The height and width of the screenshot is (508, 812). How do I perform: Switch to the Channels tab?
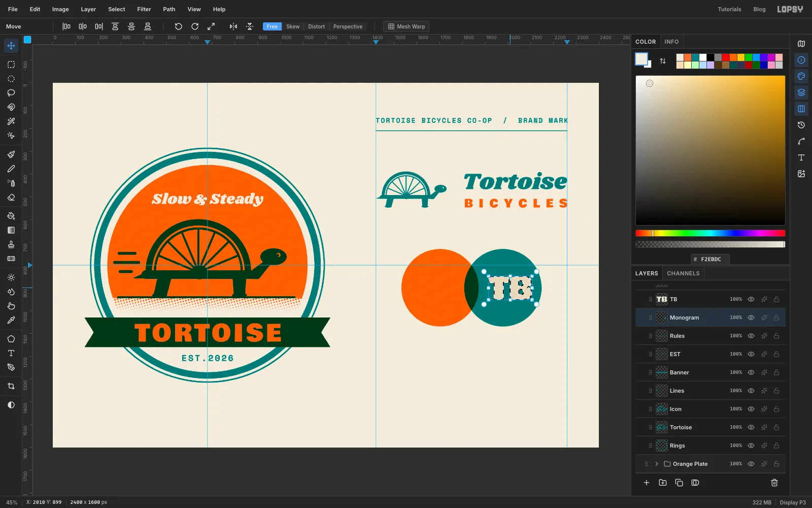coord(683,273)
